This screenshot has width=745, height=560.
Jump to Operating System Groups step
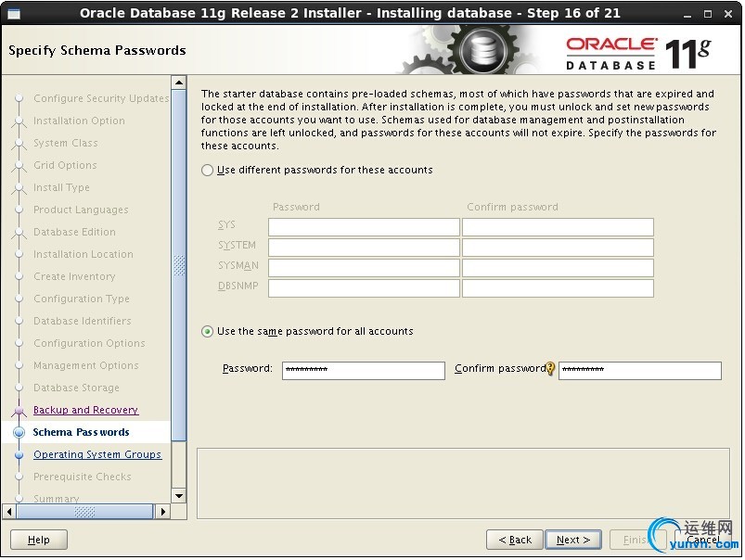(x=97, y=454)
